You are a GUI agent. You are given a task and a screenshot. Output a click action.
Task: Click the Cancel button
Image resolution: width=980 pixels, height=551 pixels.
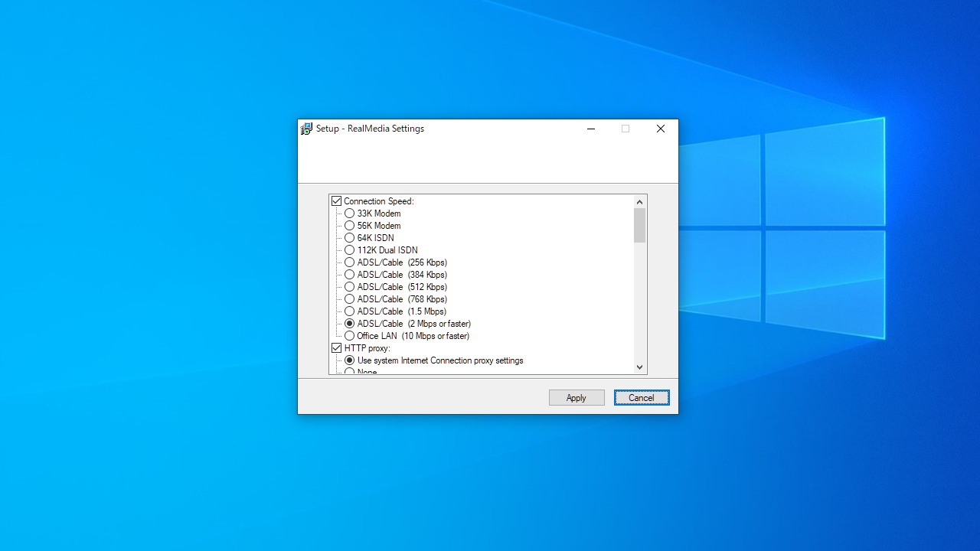[642, 398]
